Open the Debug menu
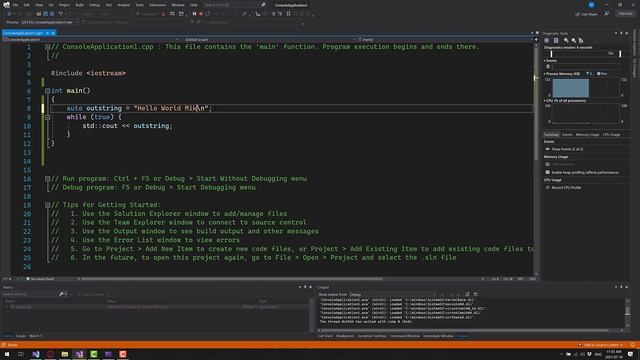Image resolution: width=640 pixels, height=360 pixels. 94,5
